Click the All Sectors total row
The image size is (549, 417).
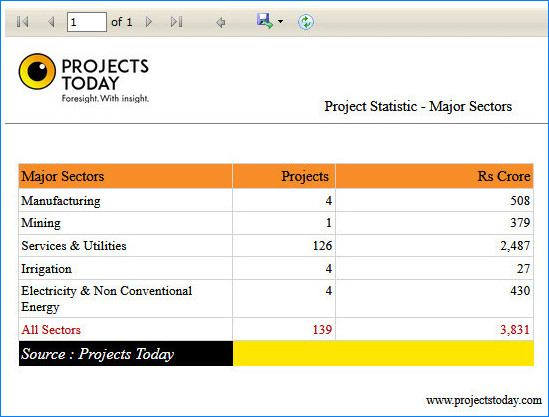point(276,329)
